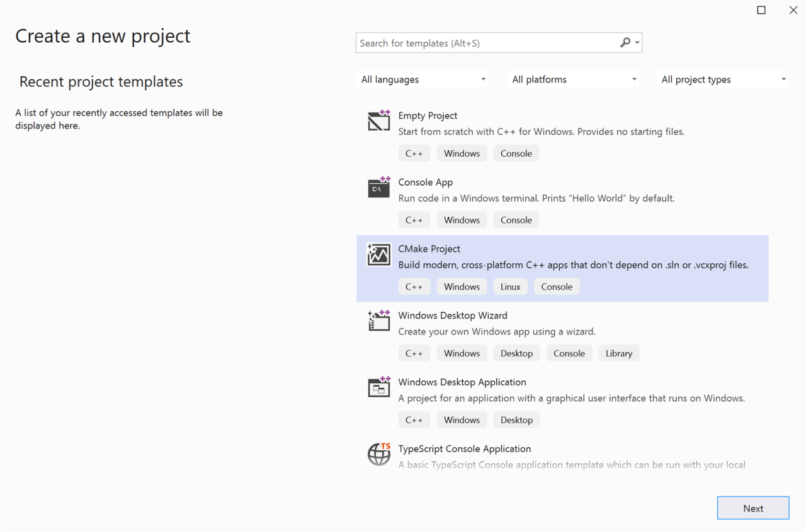Click the search magnifier icon
Image resolution: width=806 pixels, height=532 pixels.
coord(625,43)
